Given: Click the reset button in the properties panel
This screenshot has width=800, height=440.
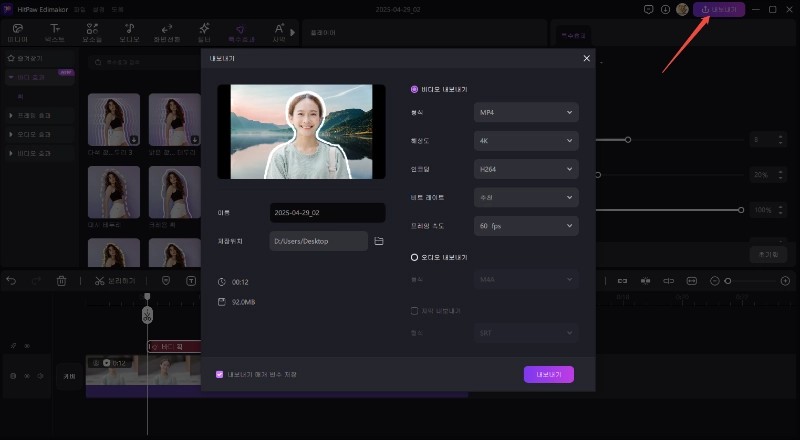Looking at the screenshot, I should (768, 254).
